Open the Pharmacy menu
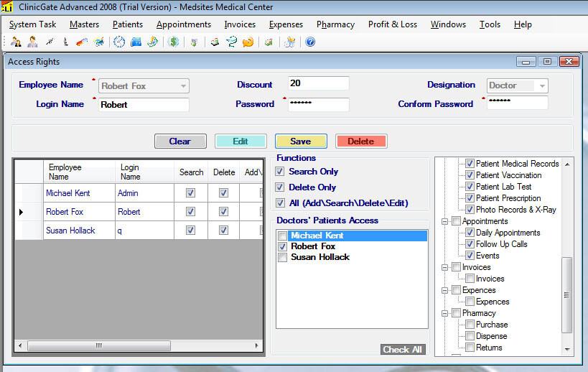588x372 pixels. click(x=335, y=24)
